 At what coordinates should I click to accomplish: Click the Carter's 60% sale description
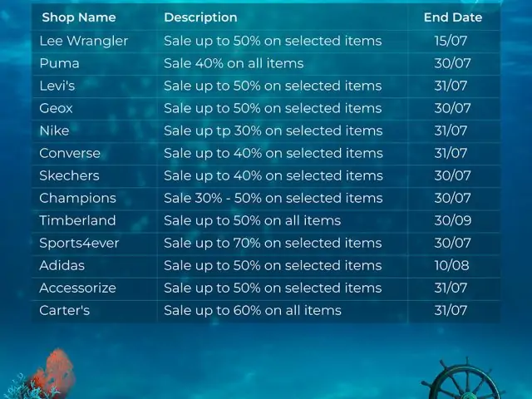[x=253, y=311]
